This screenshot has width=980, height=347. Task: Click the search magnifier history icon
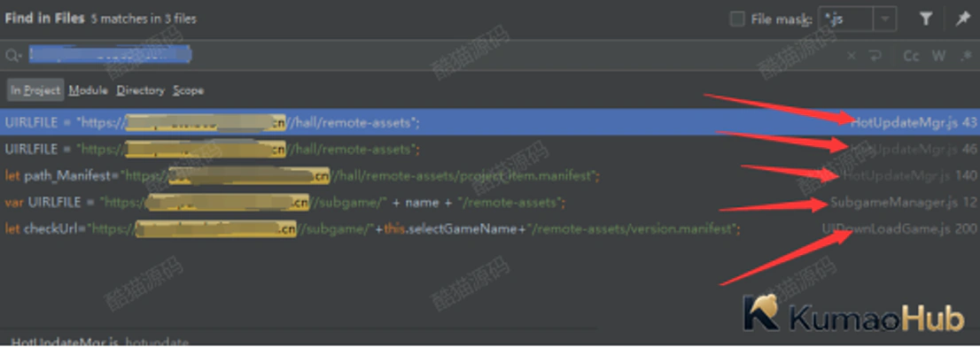point(13,56)
